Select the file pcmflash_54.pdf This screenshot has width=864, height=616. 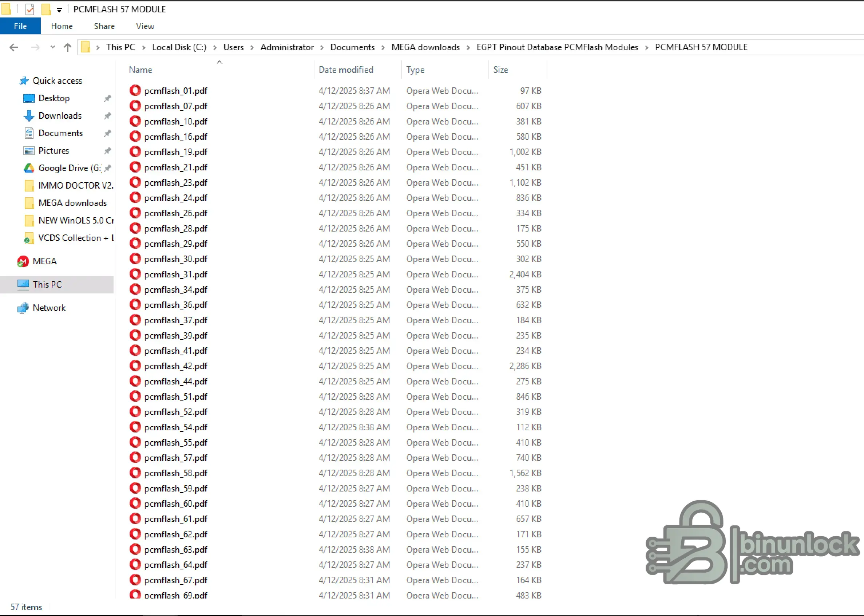coord(175,427)
